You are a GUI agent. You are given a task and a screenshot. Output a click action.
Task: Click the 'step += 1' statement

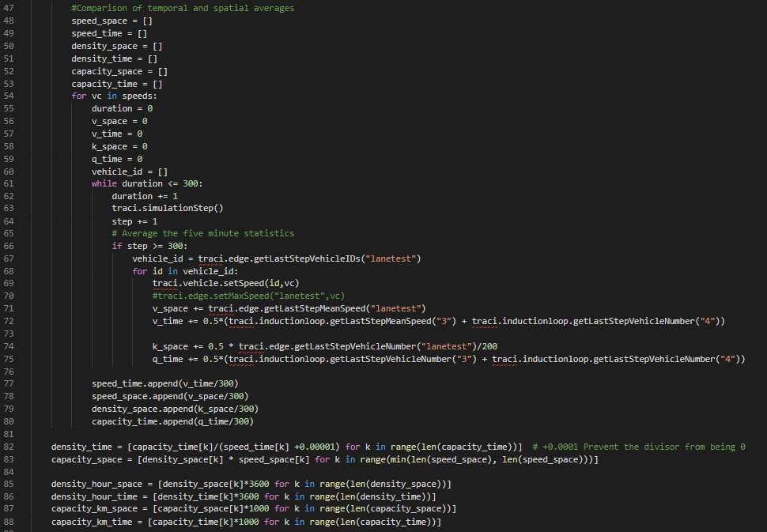coord(134,221)
